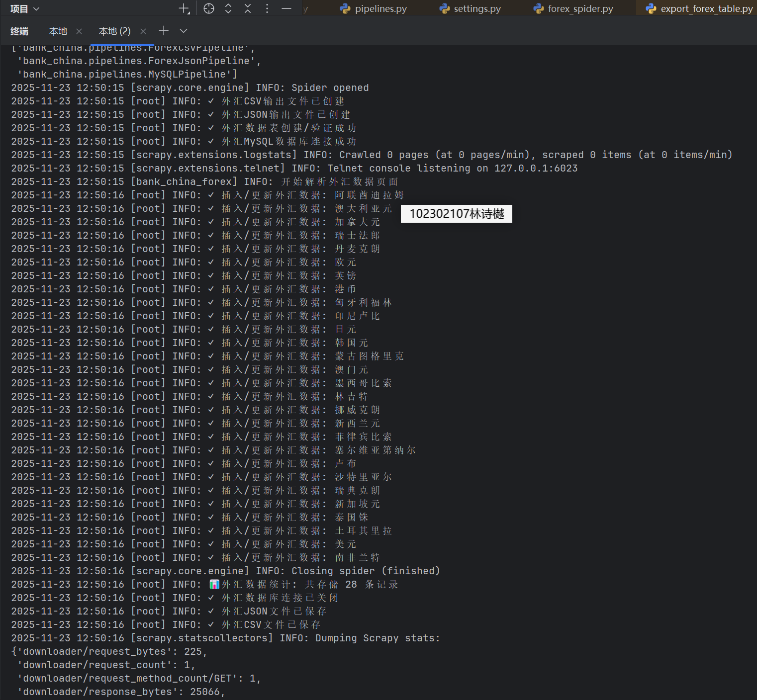Viewport: 757px width, 700px height.
Task: Click the 开始解析外汇数据页面 log line
Action: [205, 181]
